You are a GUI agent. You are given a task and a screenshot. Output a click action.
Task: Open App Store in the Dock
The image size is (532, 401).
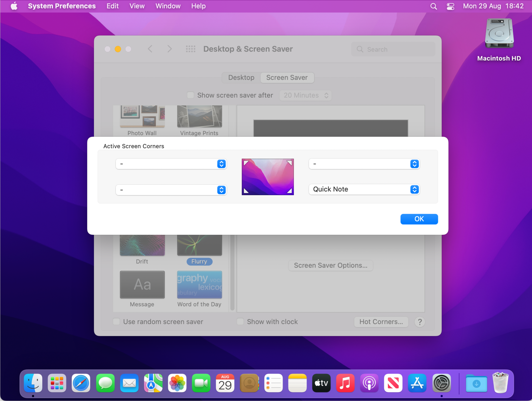click(x=417, y=383)
